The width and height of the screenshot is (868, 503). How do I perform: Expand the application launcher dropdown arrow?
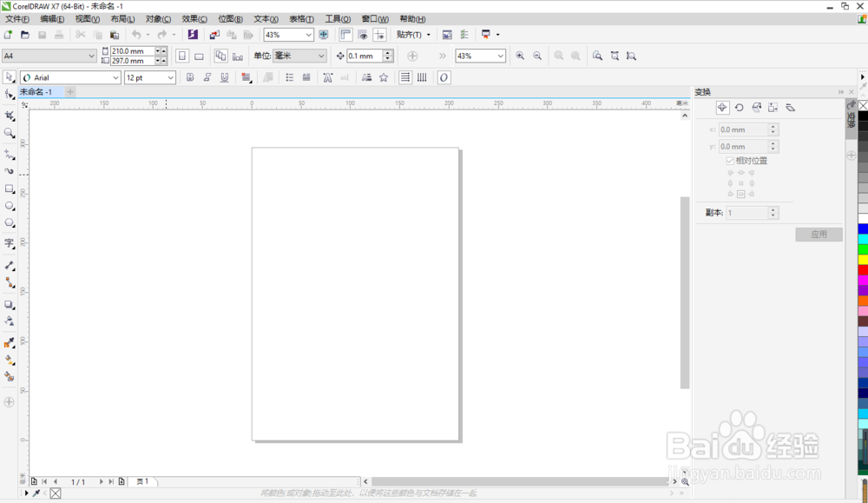(x=497, y=35)
